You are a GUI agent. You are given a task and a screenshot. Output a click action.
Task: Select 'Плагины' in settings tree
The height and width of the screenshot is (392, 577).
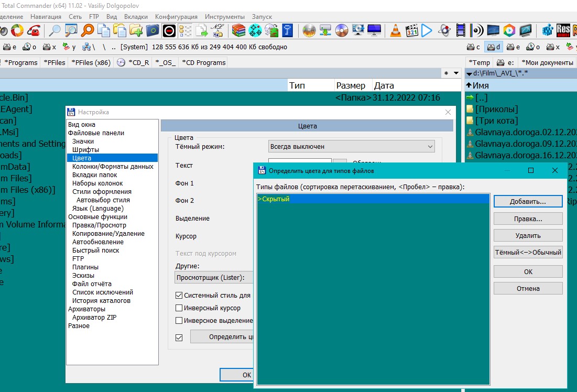[85, 267]
